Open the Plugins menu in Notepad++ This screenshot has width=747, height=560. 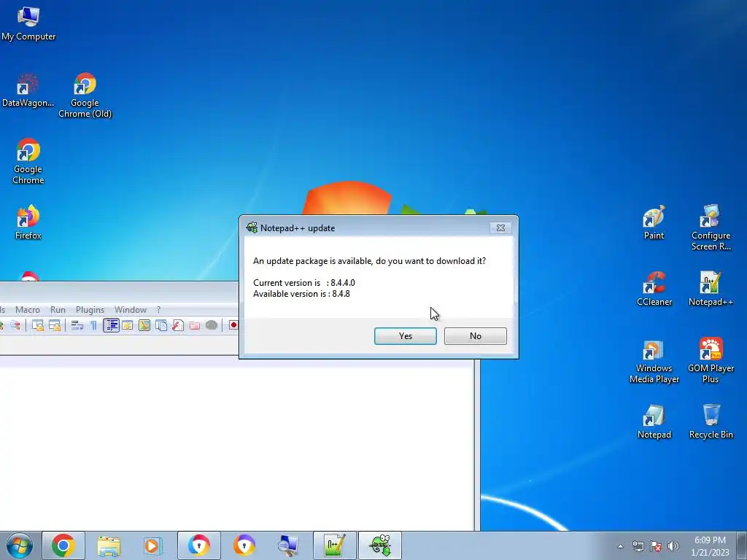(90, 309)
